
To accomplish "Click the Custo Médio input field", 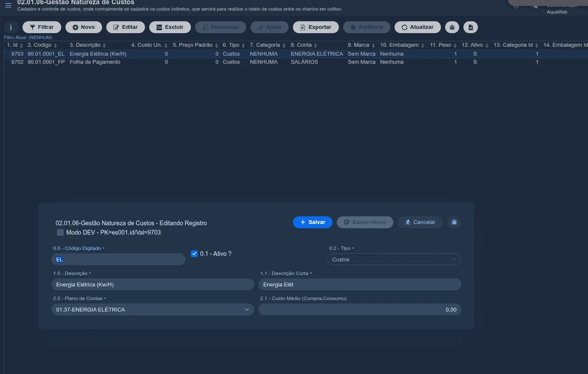I will [360, 309].
